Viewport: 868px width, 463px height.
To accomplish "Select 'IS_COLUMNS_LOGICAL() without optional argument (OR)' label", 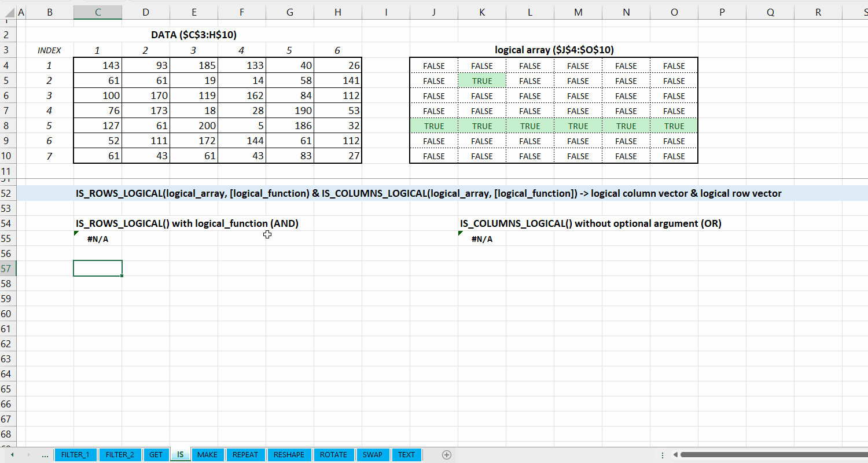I will pos(591,223).
